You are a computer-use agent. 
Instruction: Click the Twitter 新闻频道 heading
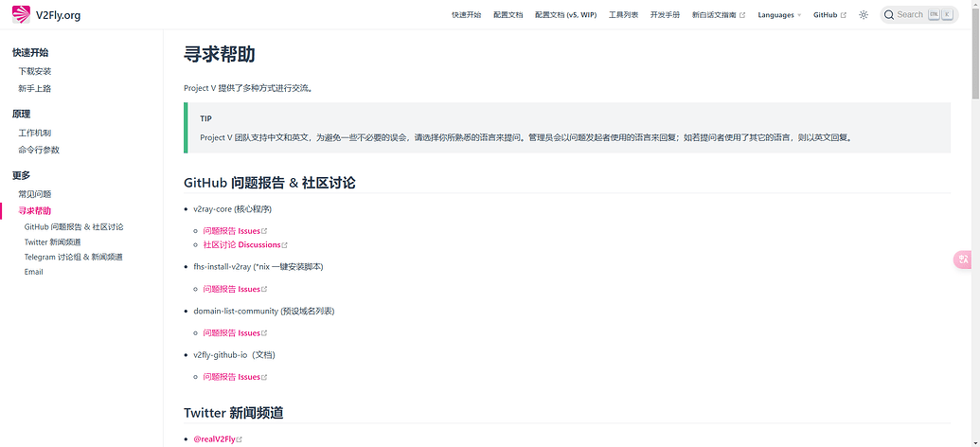coord(234,413)
